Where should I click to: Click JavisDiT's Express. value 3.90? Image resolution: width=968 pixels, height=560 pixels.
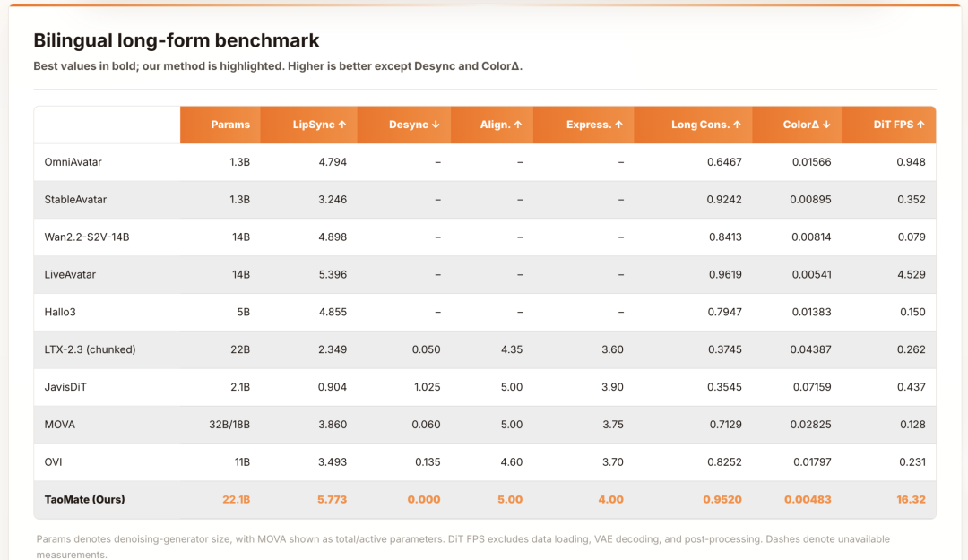coord(612,387)
